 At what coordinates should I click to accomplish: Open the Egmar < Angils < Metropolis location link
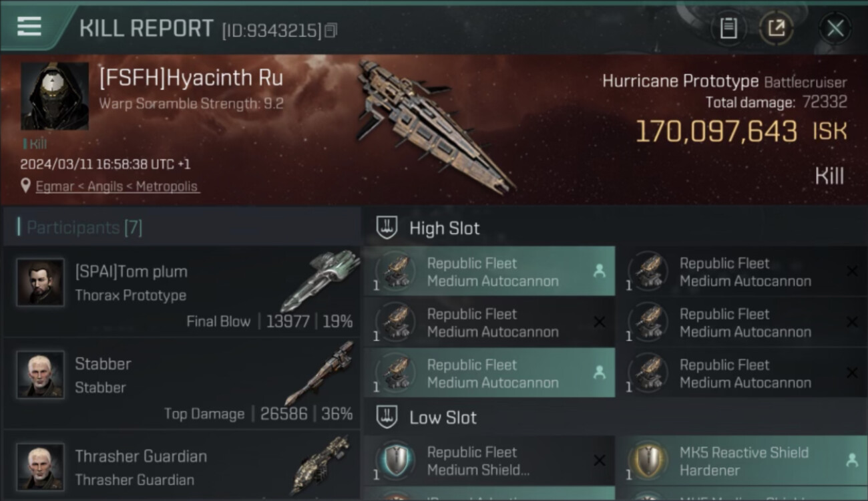pyautogui.click(x=117, y=186)
